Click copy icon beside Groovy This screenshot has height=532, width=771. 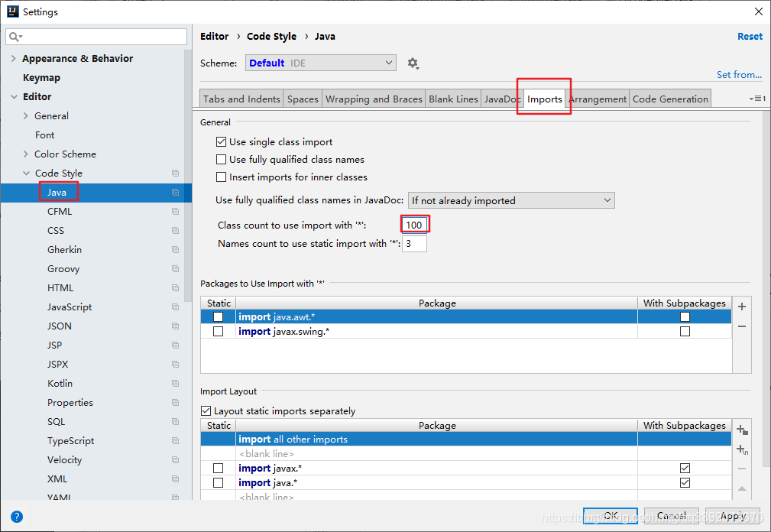point(175,268)
